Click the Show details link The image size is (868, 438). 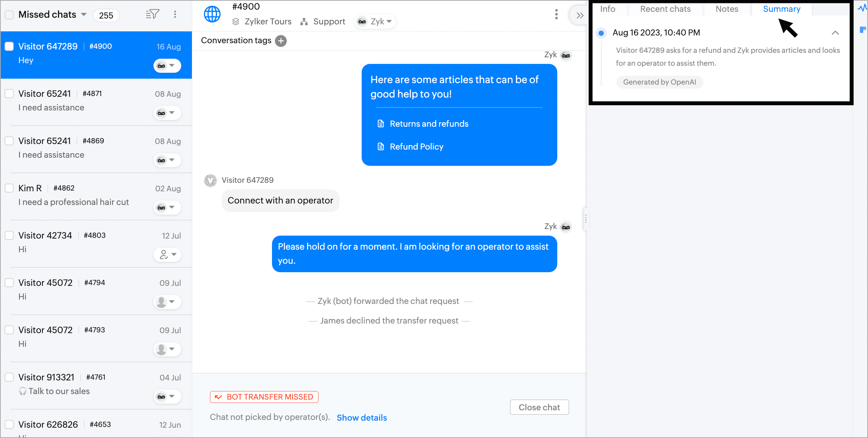point(362,418)
